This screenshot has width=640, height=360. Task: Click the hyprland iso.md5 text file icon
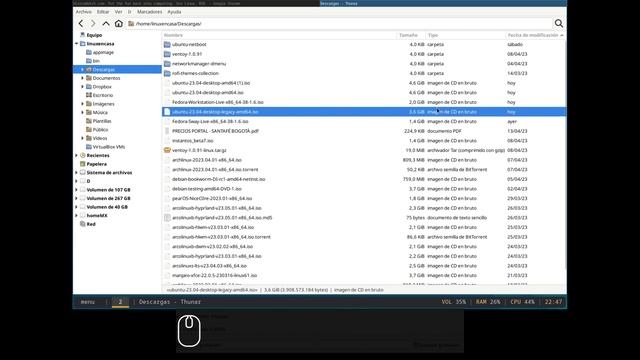click(167, 218)
